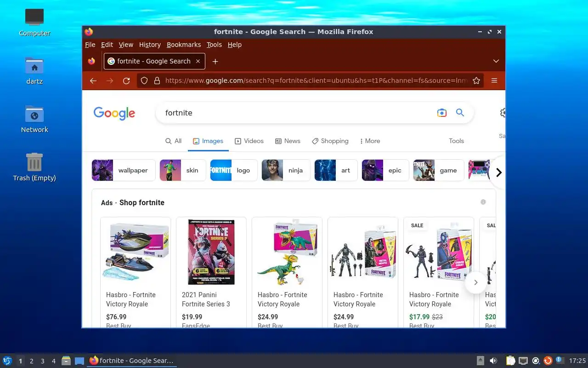Switch to workspace 3 in the taskbar

point(42,361)
